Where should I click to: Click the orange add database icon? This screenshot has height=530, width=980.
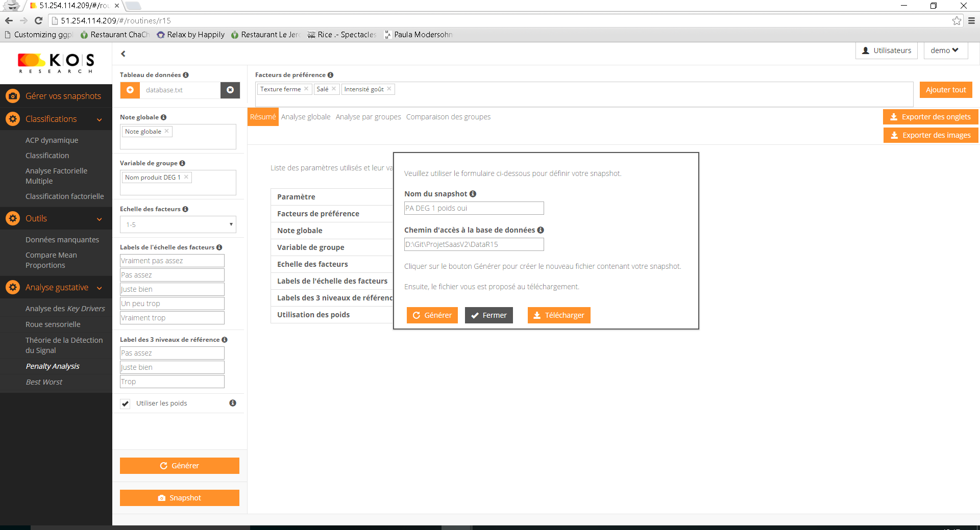click(130, 90)
